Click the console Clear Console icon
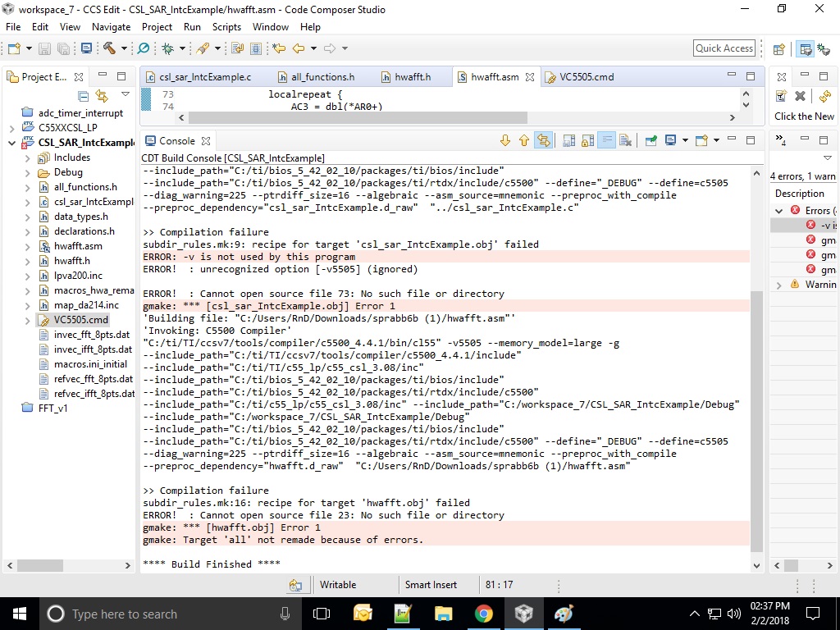Viewport: 840px width, 630px height. pos(624,141)
